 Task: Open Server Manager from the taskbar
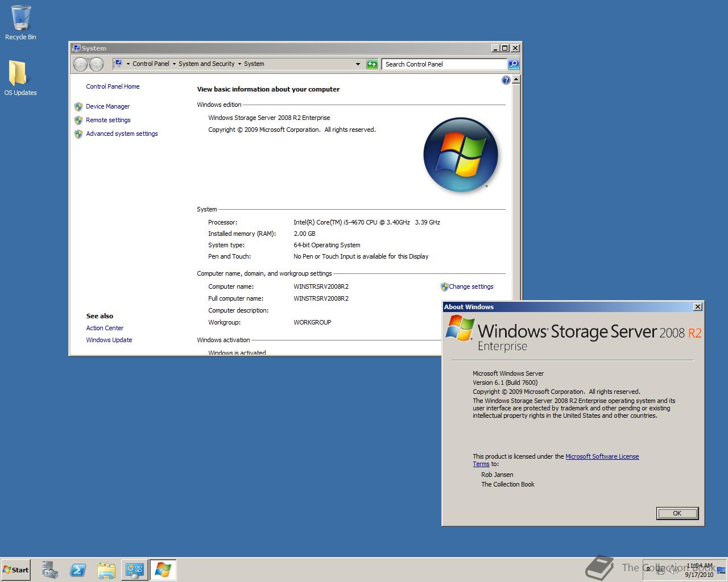50,569
